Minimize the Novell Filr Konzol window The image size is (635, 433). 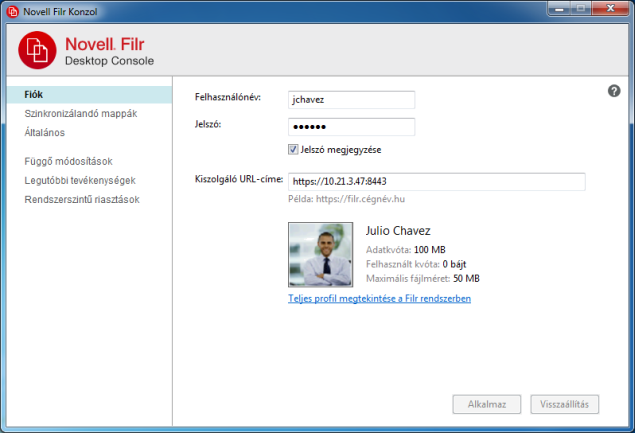coord(560,9)
